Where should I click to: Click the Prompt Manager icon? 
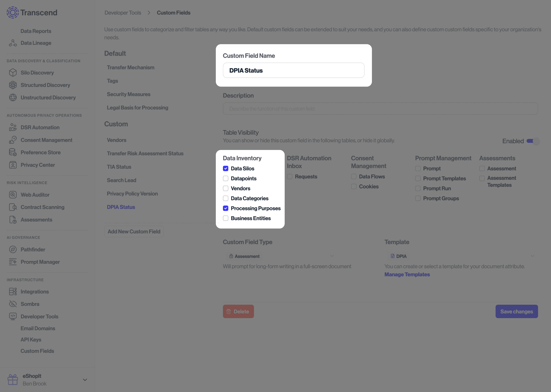(13, 262)
